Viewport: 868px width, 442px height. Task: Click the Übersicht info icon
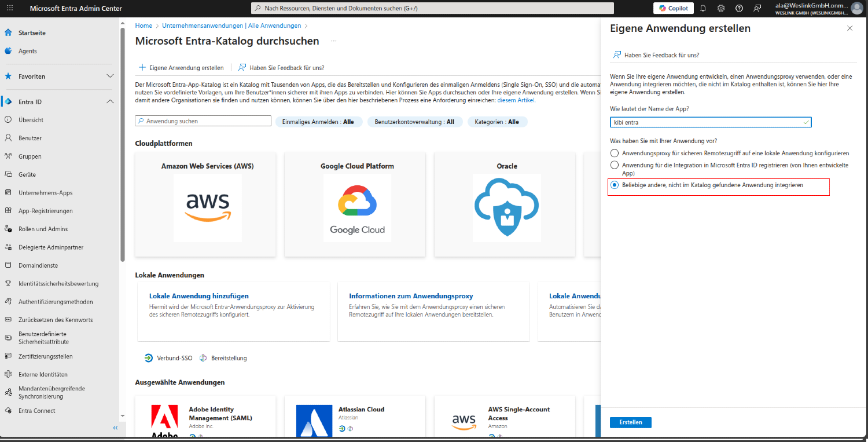(x=8, y=120)
